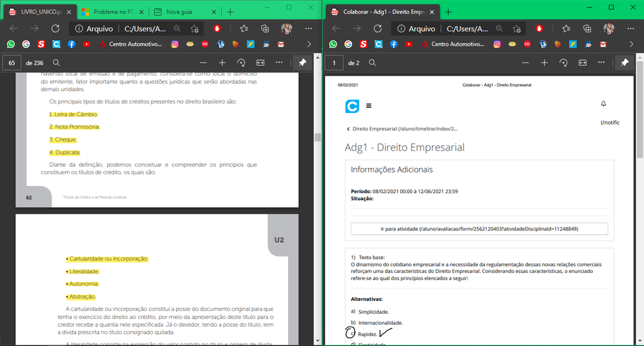Close the Nova guia tab
This screenshot has height=346, width=644.
[213, 12]
